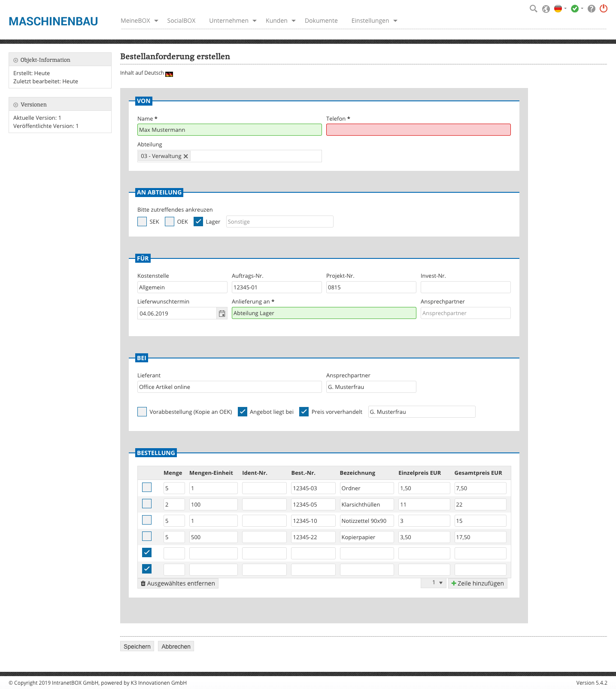Click Gesamtpreis cell 7,50
This screenshot has width=616, height=689.
[x=480, y=488]
